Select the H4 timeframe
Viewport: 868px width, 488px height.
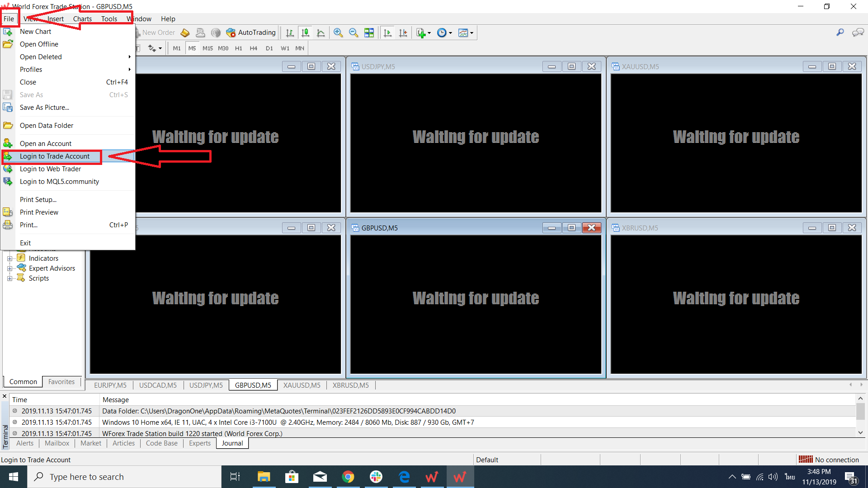click(x=254, y=48)
